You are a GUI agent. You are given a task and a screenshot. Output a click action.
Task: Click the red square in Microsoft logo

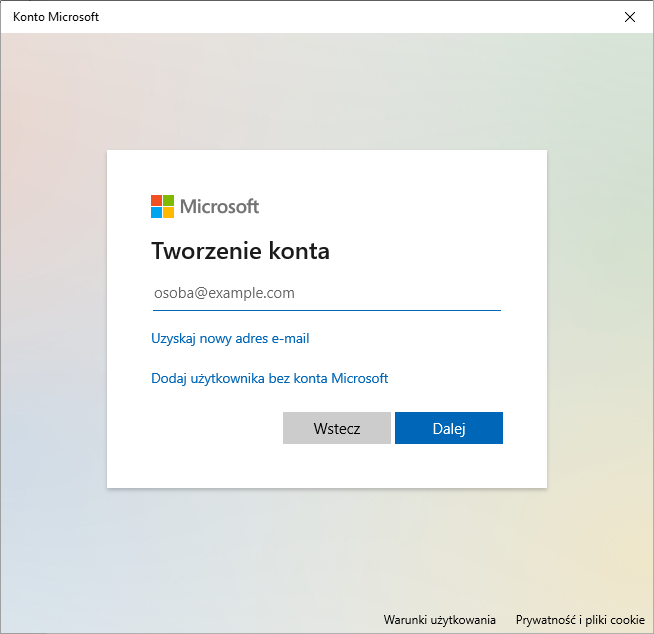pyautogui.click(x=156, y=200)
